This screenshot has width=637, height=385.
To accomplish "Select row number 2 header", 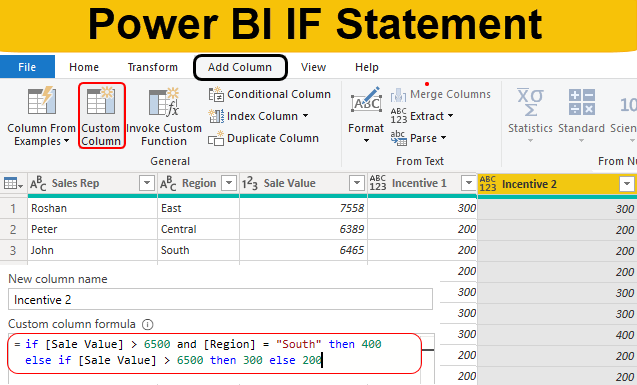I will tap(13, 229).
